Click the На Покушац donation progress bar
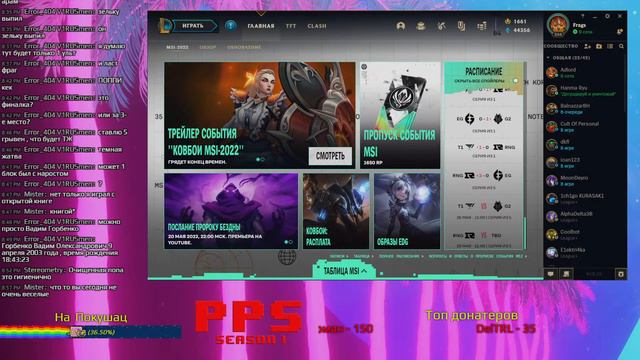This screenshot has width=640, height=360. click(91, 332)
